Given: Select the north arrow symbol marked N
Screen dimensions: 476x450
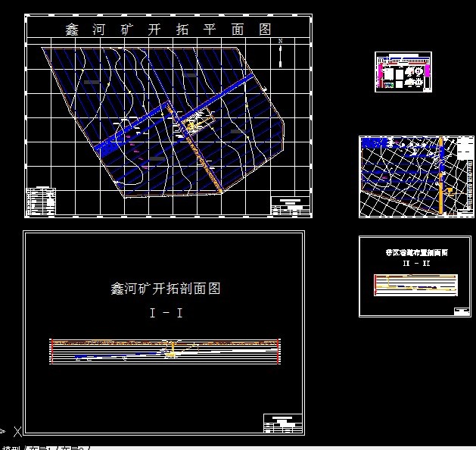Looking at the screenshot, I should [x=281, y=53].
